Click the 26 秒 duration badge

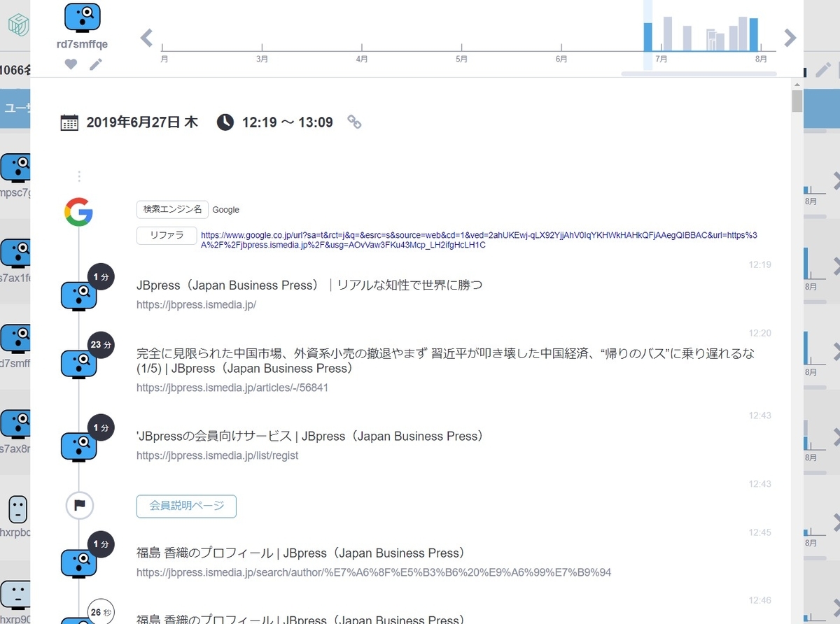101,612
